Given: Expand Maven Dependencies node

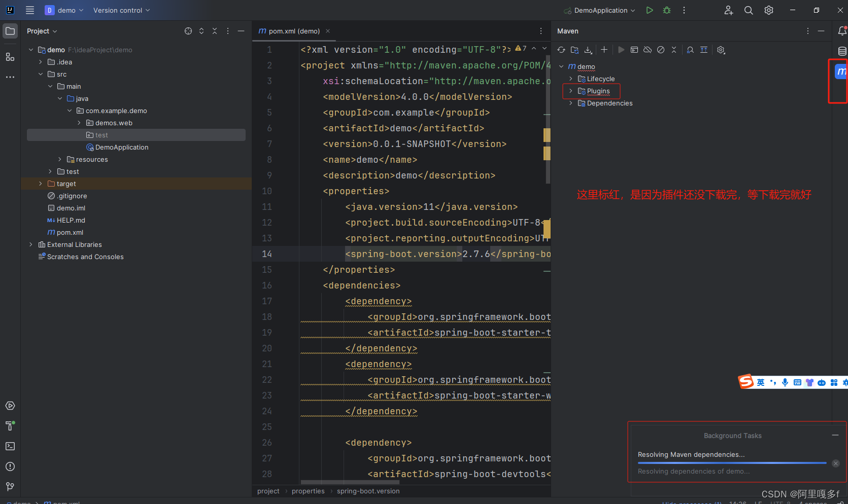Looking at the screenshot, I should coord(571,103).
